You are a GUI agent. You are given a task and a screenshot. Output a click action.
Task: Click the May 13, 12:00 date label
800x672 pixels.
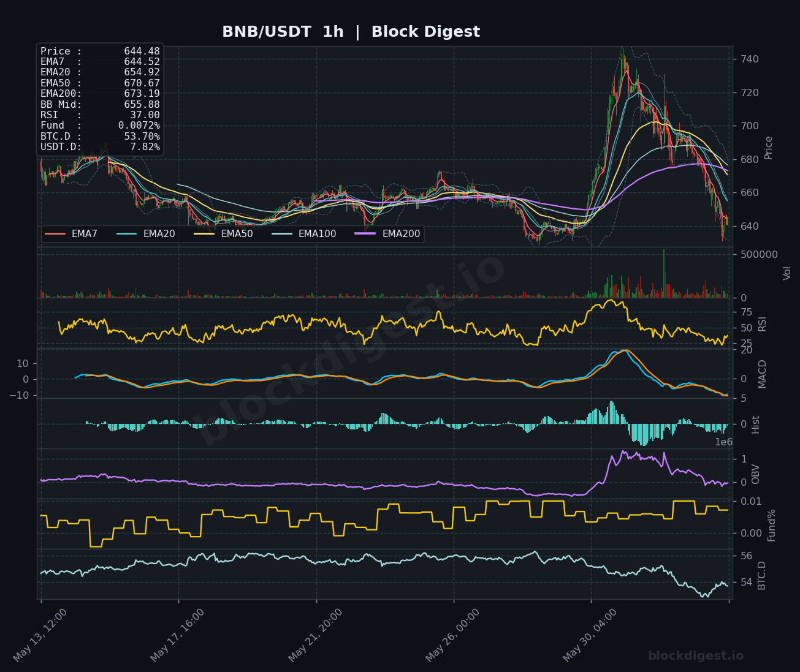tap(40, 635)
